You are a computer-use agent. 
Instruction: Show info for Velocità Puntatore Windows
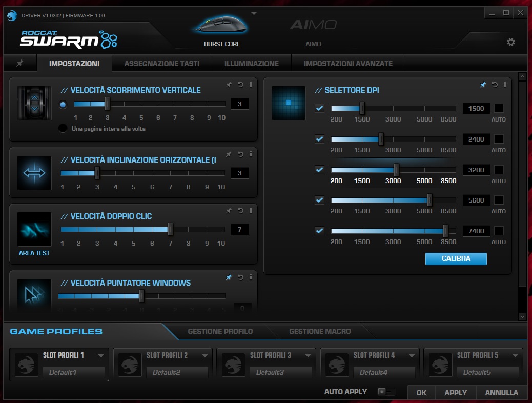click(251, 277)
